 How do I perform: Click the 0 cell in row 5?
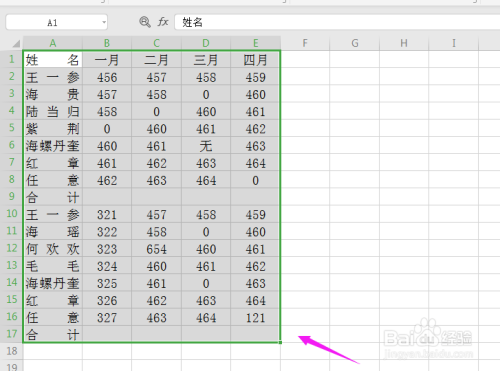[x=107, y=128]
